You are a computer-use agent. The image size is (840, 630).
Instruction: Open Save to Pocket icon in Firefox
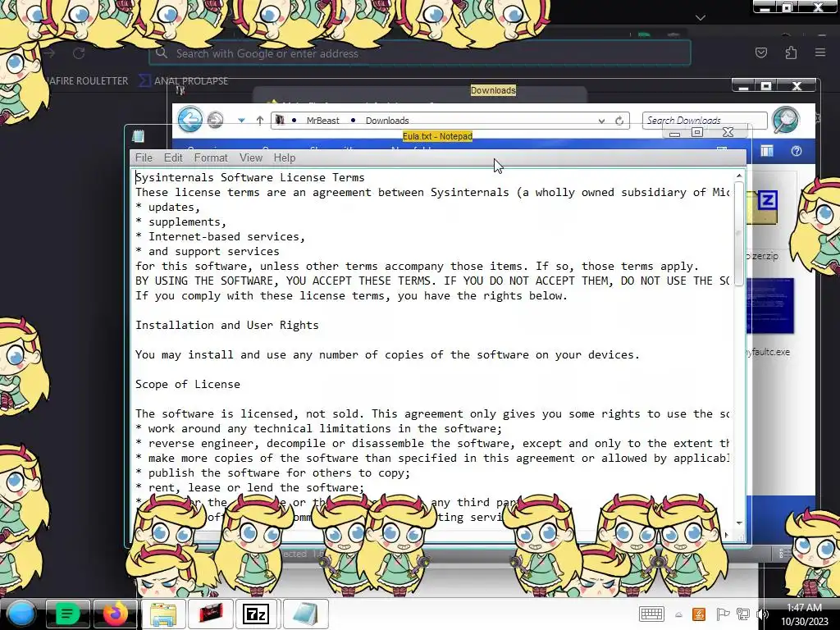point(760,52)
